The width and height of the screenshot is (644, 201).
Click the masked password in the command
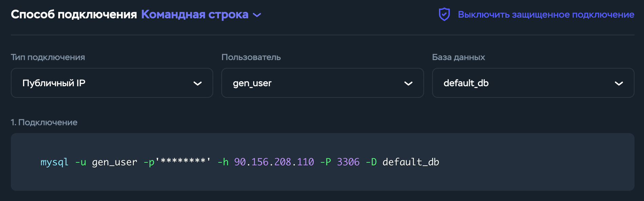point(183,161)
